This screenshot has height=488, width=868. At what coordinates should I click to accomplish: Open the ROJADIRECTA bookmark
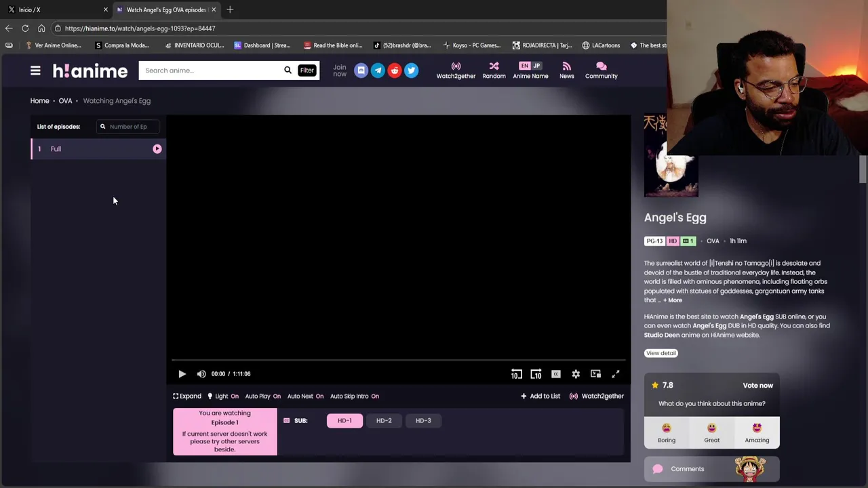click(542, 45)
